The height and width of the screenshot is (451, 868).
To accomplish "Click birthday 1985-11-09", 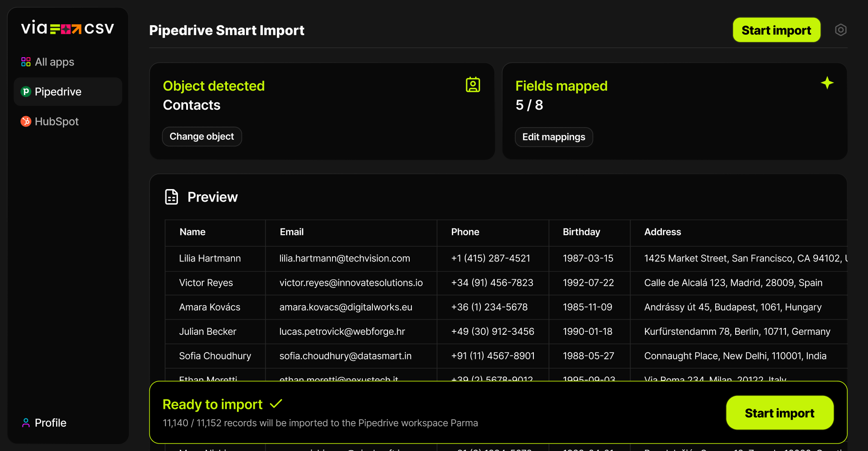I will (589, 307).
